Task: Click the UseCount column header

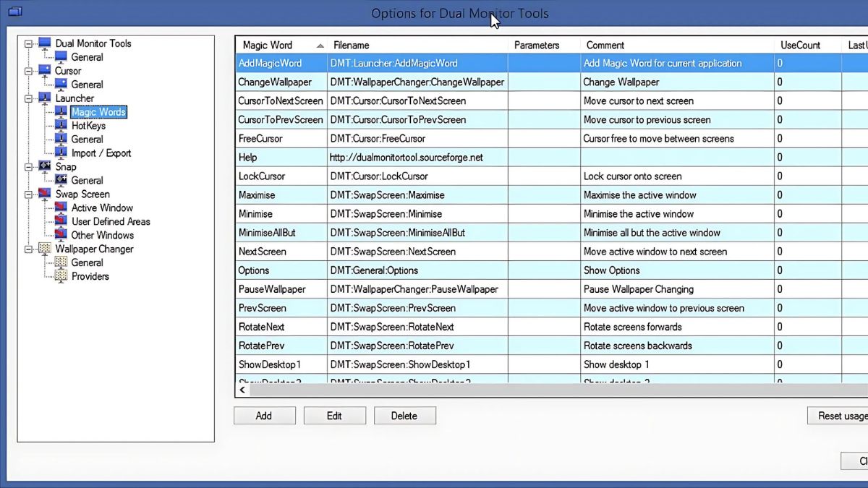Action: [808, 45]
